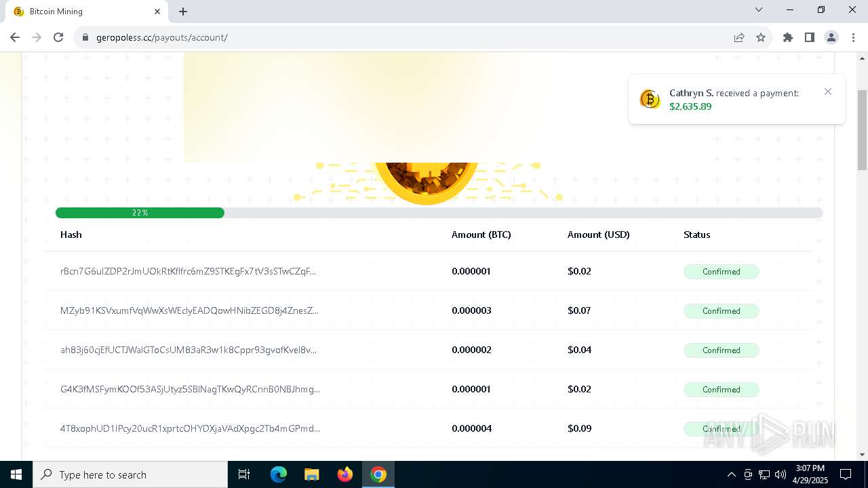Launch Microsoft Edge from the taskbar
The width and height of the screenshot is (868, 488).
[x=279, y=474]
